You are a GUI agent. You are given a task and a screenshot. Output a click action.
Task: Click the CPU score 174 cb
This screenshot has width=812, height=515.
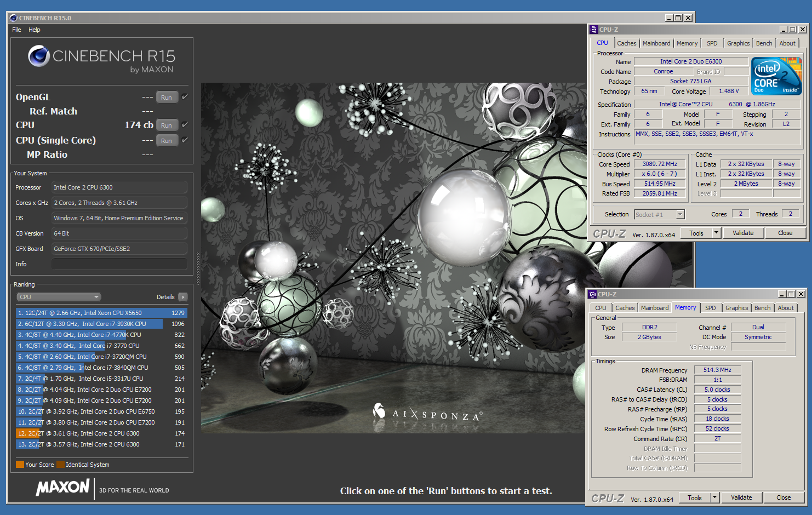pyautogui.click(x=139, y=125)
